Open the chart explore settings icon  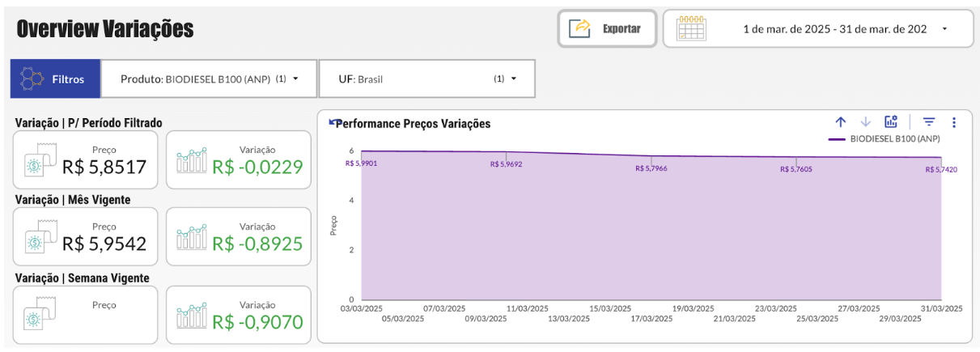point(891,122)
